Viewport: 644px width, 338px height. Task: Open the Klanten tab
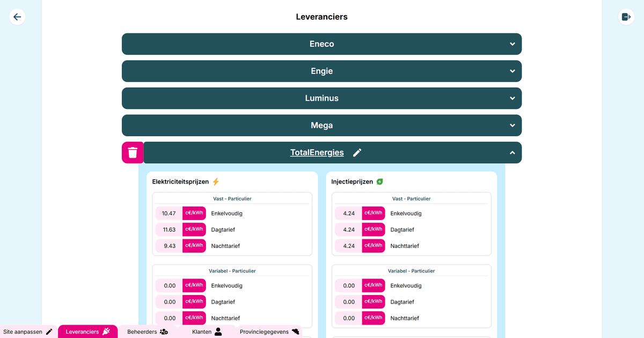click(207, 332)
